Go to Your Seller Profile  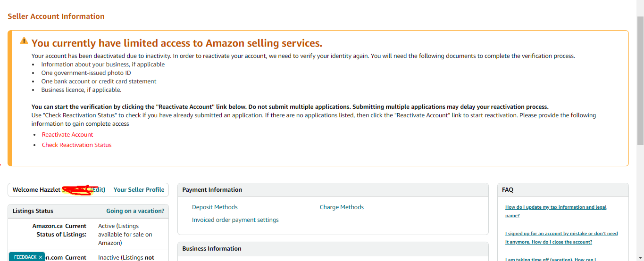pyautogui.click(x=139, y=189)
